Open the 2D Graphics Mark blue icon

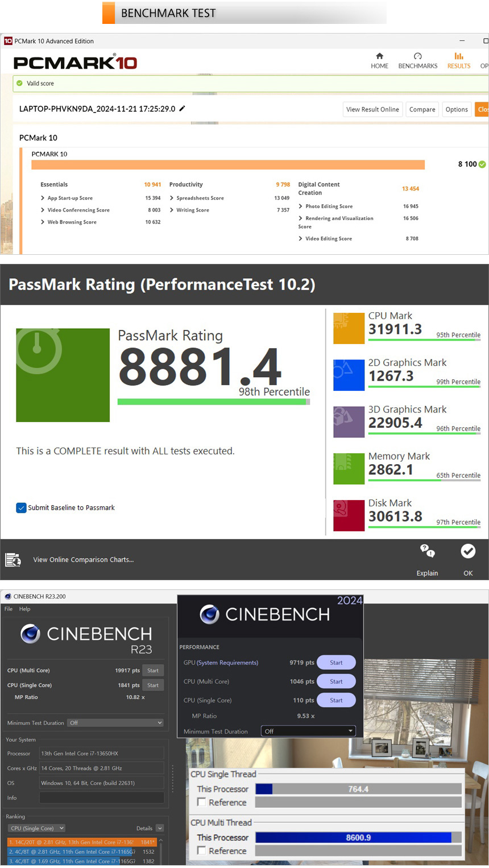(x=349, y=375)
